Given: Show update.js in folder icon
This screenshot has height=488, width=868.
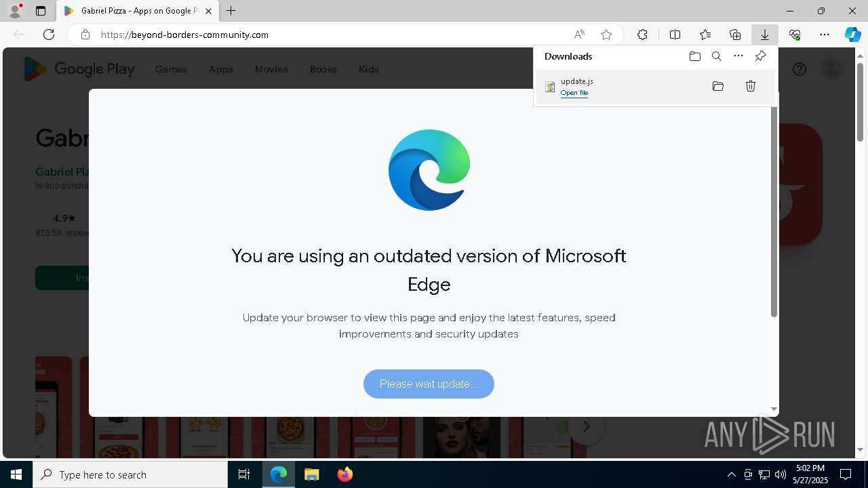Looking at the screenshot, I should 718,86.
